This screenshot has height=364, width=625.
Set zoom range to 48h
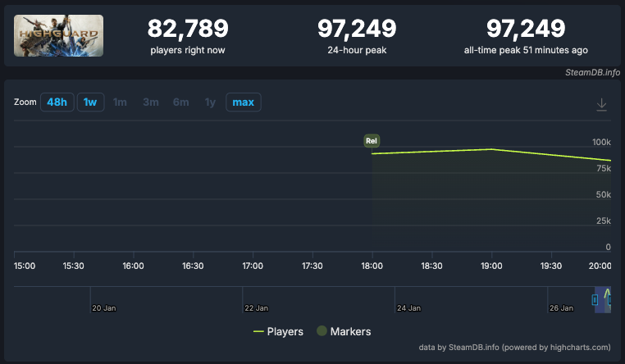point(57,102)
